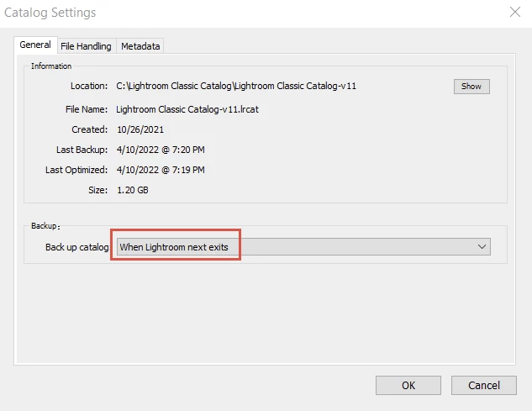The image size is (532, 411).
Task: Click the Last Backup: label
Action: pos(82,150)
